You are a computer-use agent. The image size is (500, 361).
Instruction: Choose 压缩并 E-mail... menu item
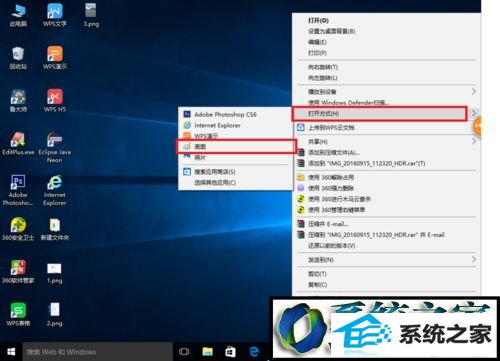[x=386, y=224]
